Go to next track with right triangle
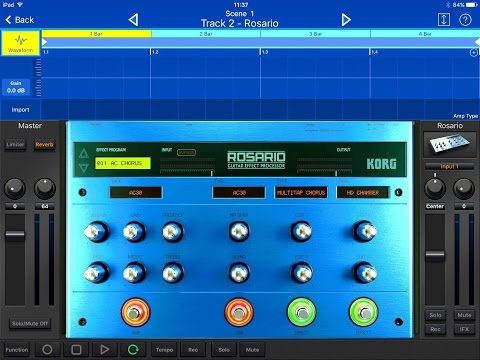480x360 pixels. tap(346, 20)
